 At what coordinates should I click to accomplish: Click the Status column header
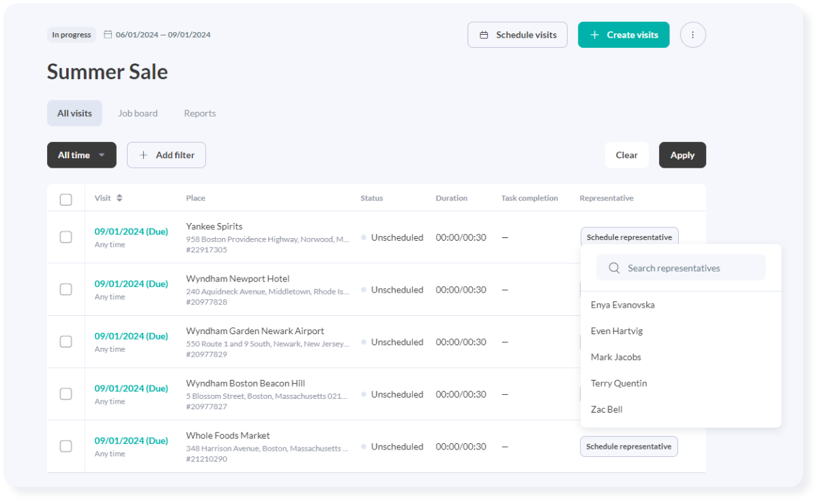click(372, 198)
